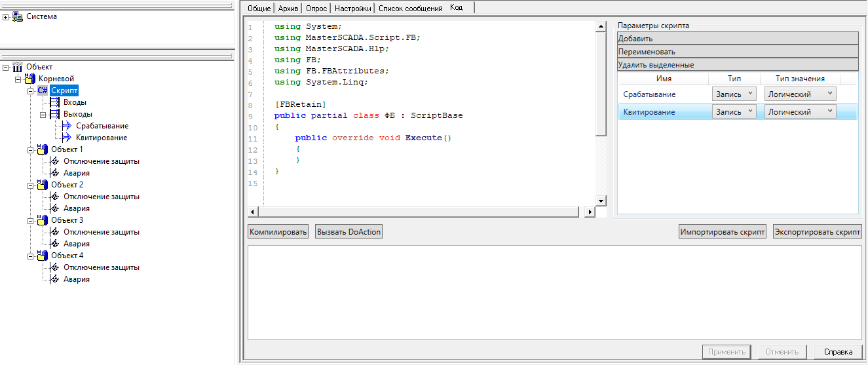Collapse the Объект 2 node
The width and height of the screenshot is (868, 365).
(x=31, y=185)
